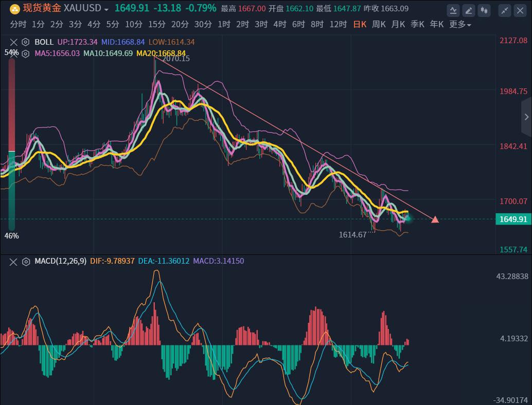Remove the BOLL indicator with X

pos(13,42)
